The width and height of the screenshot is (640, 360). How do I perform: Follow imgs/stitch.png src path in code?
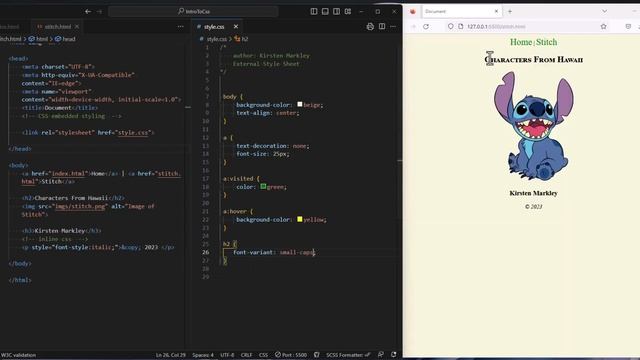(80, 206)
